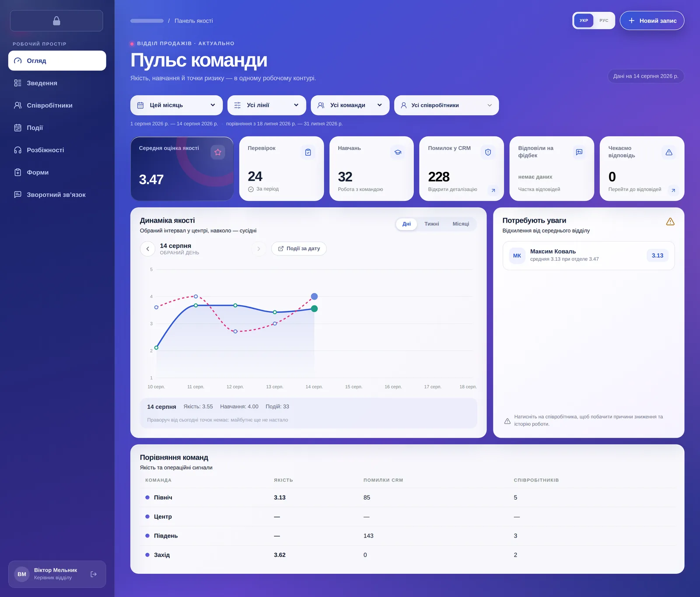Click the Південь team name
700x597 pixels.
click(x=165, y=536)
